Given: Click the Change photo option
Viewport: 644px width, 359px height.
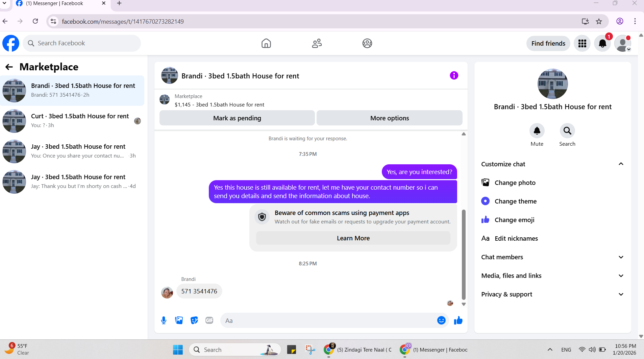Looking at the screenshot, I should click(553, 183).
